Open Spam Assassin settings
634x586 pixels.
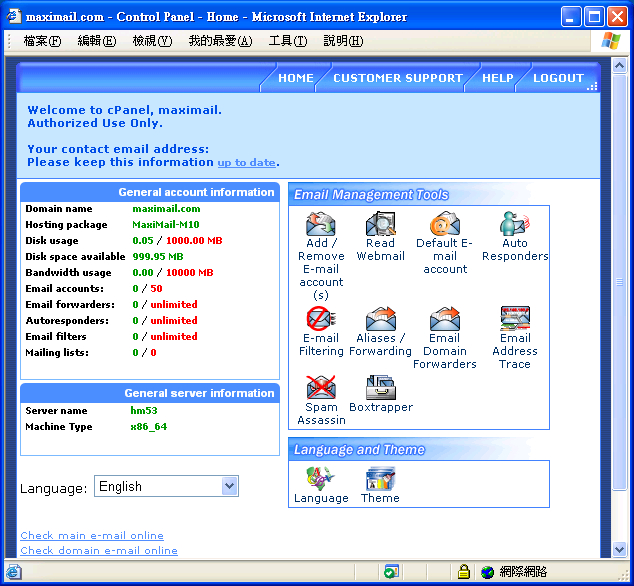point(321,388)
